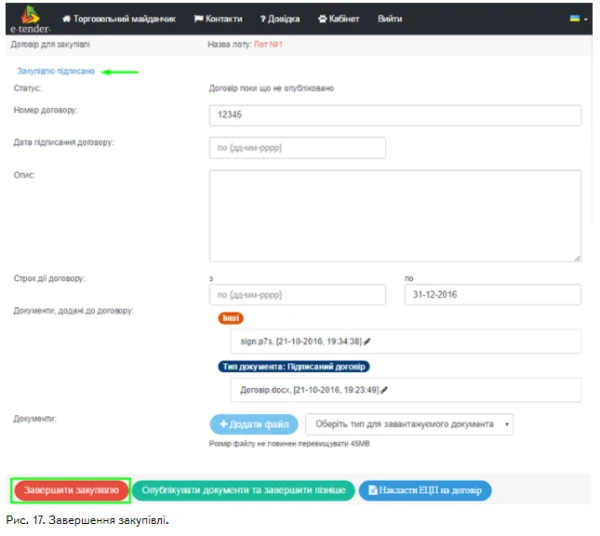The image size is (600, 536).
Task: Click the Дата підписання договору field
Action: pos(297,148)
